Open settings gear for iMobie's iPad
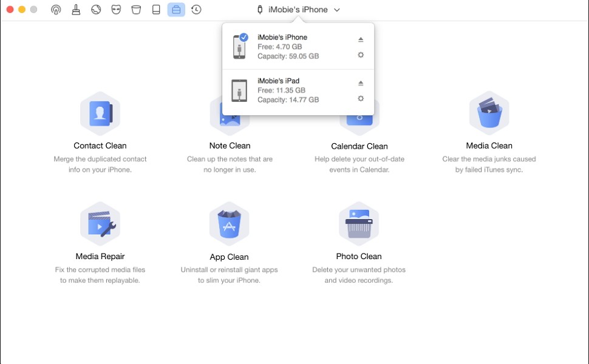Screen dimensions: 589x364 click(x=361, y=98)
